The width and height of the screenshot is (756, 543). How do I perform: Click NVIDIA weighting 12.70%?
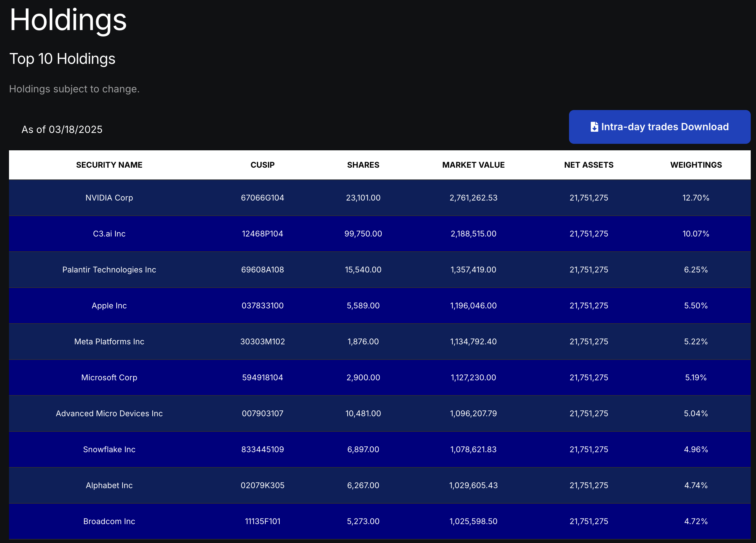pyautogui.click(x=696, y=198)
